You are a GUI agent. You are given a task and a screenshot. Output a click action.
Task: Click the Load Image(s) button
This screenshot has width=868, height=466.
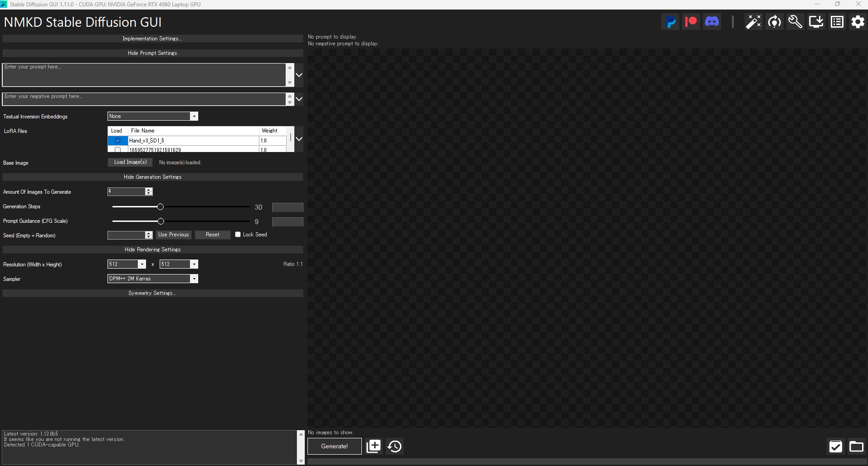130,162
